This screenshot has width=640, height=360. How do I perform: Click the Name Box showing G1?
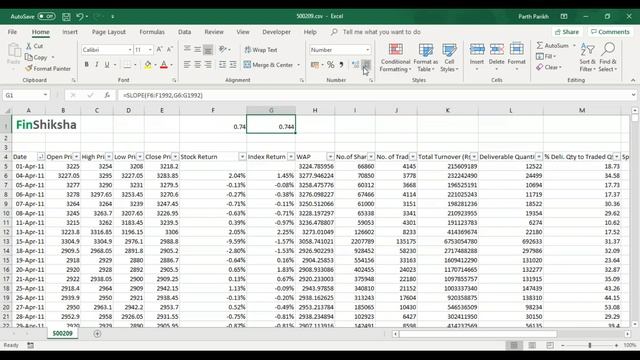(26, 95)
